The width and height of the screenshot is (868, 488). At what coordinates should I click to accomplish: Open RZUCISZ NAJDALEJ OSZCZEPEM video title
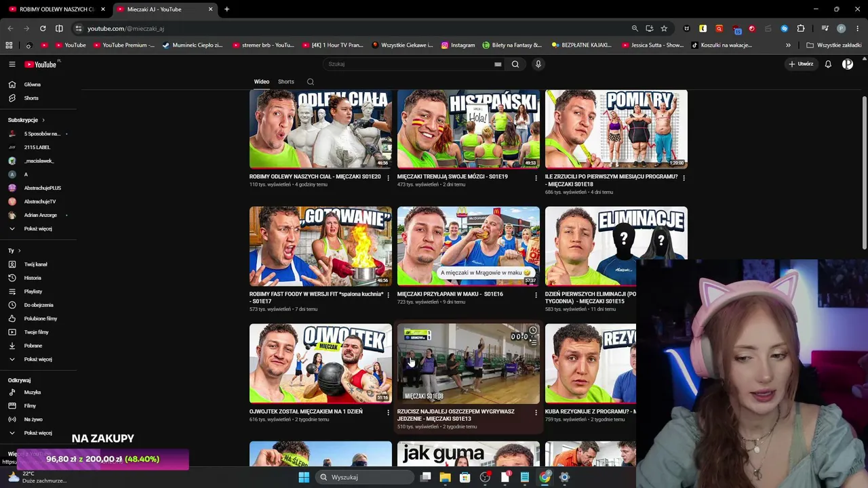pos(456,415)
